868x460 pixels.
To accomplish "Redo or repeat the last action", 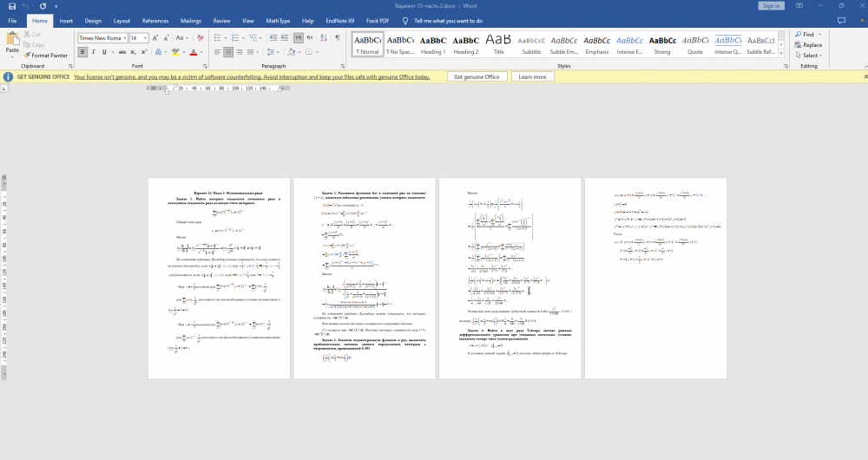I will pos(43,6).
